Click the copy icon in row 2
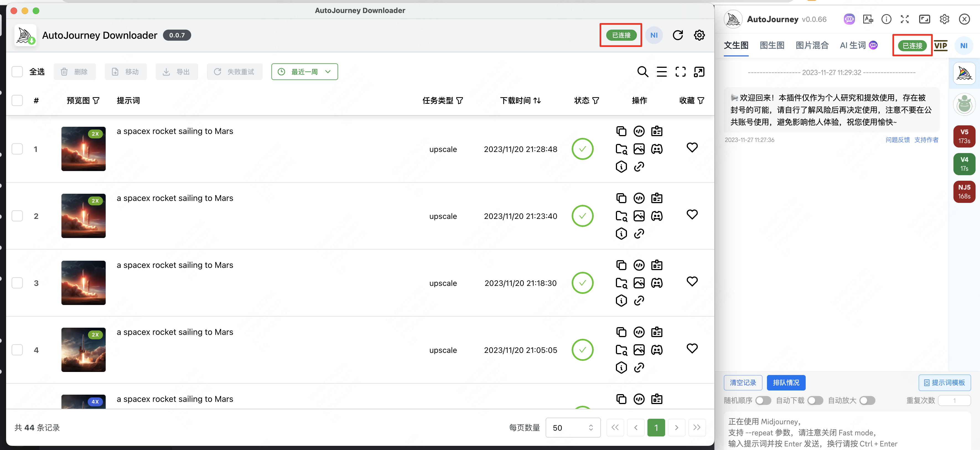The image size is (980, 450). (621, 198)
